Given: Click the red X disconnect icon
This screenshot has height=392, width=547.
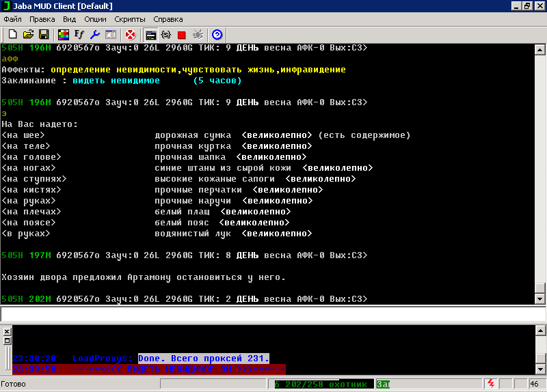Looking at the screenshot, I should click(130, 34).
